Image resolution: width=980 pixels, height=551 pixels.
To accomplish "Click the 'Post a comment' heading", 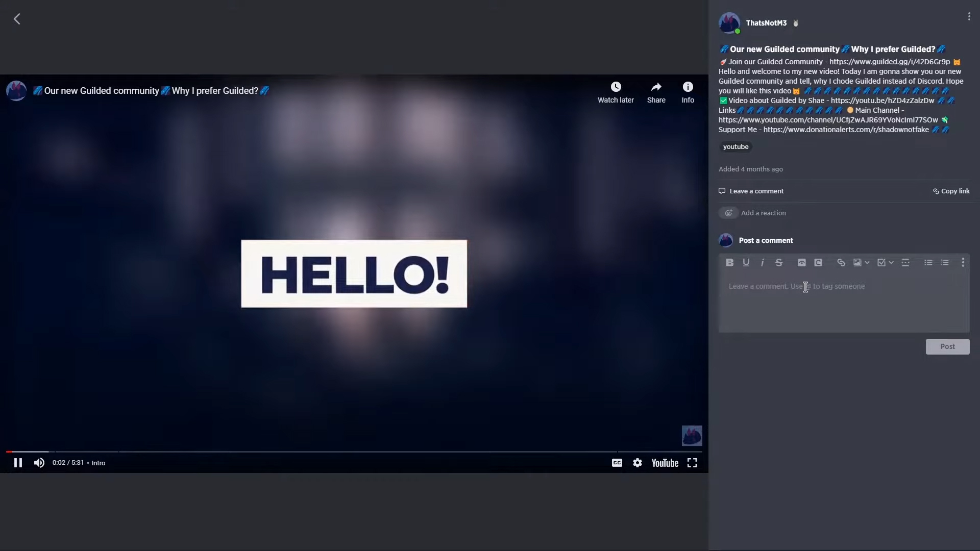I will (x=766, y=240).
